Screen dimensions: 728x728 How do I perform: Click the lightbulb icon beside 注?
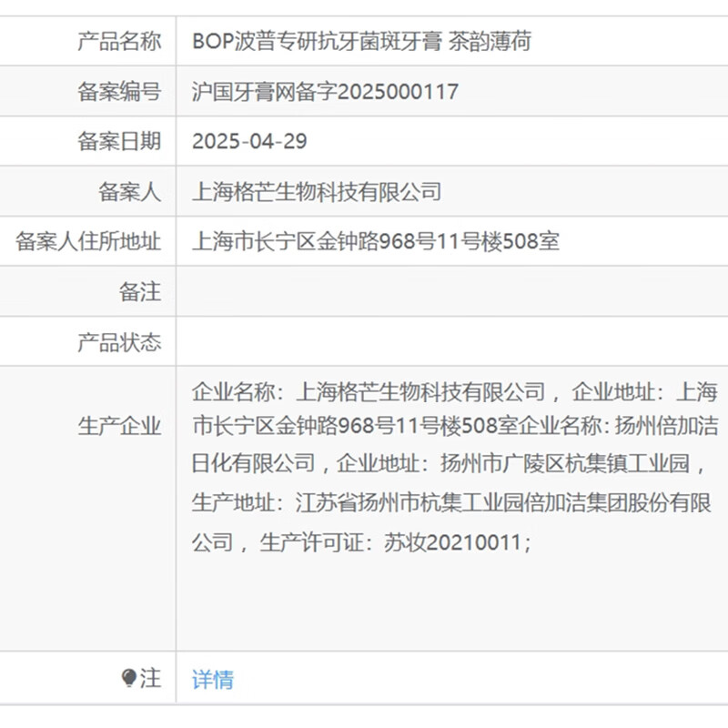pyautogui.click(x=128, y=678)
